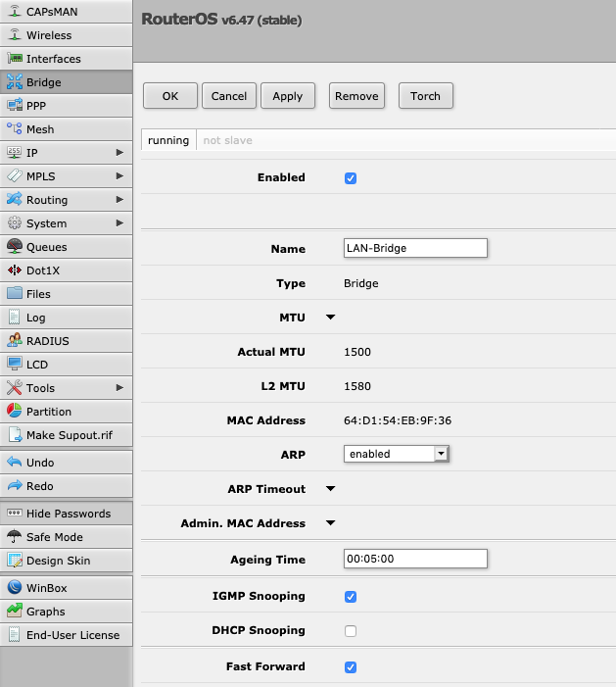
Task: Open End-User License menu item
Action: (67, 635)
